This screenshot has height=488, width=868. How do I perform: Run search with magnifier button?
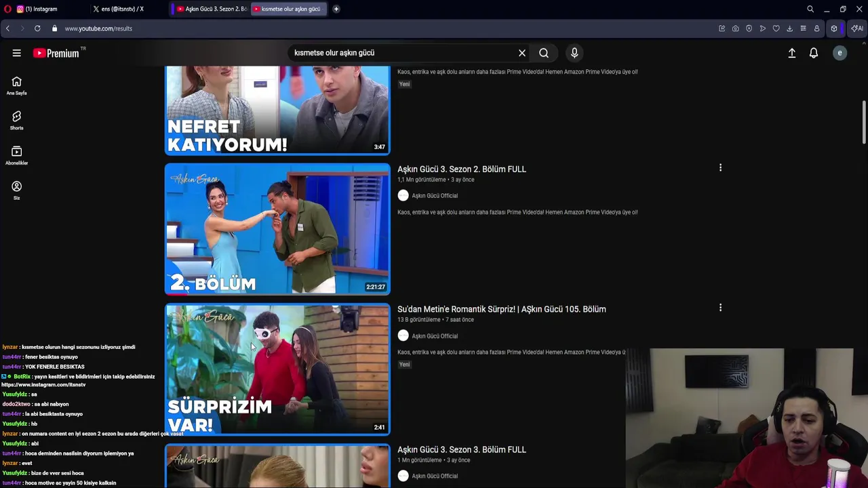coord(544,53)
